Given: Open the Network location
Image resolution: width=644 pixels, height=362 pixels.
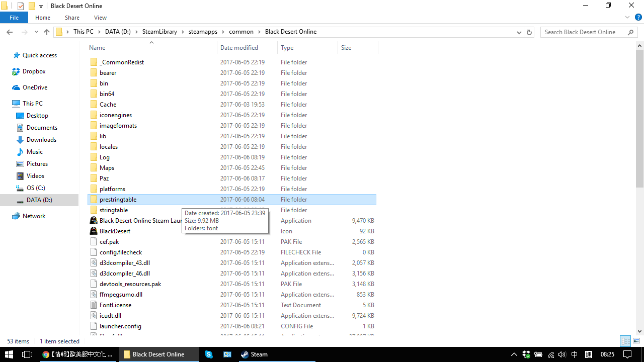Looking at the screenshot, I should (29, 216).
